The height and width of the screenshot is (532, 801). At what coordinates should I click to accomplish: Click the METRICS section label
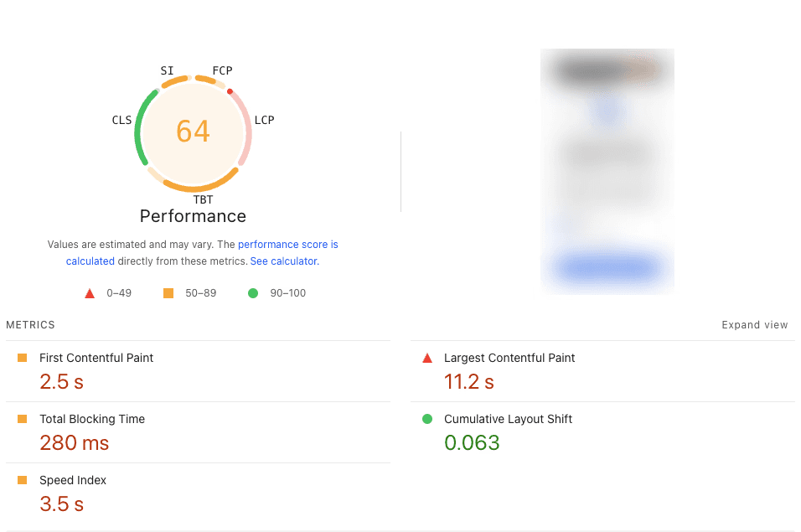[x=30, y=325]
